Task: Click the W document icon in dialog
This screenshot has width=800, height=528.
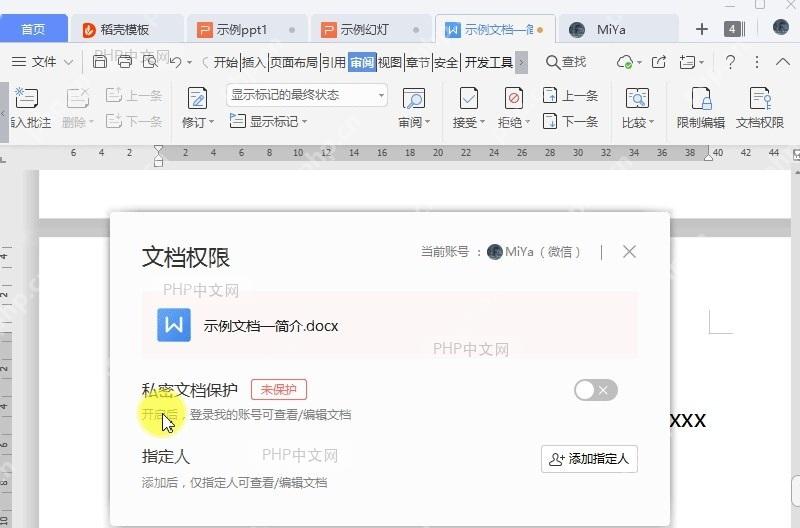Action: tap(174, 325)
